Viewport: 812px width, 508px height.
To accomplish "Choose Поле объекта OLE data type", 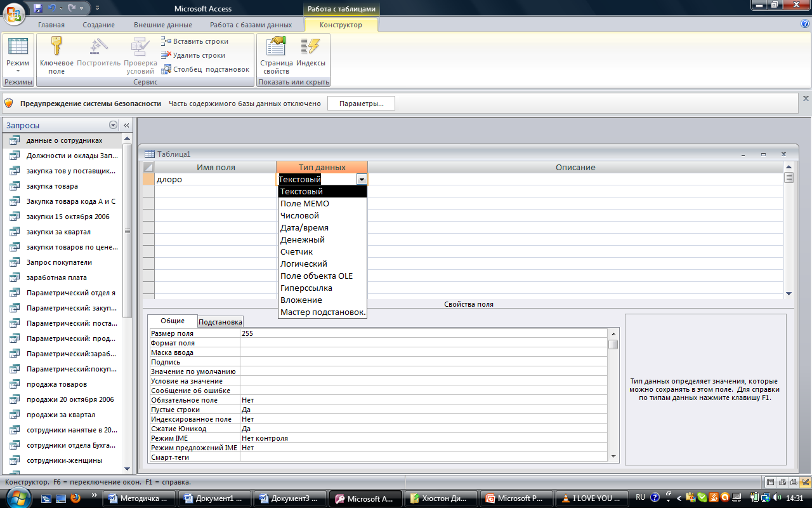I will [x=323, y=276].
